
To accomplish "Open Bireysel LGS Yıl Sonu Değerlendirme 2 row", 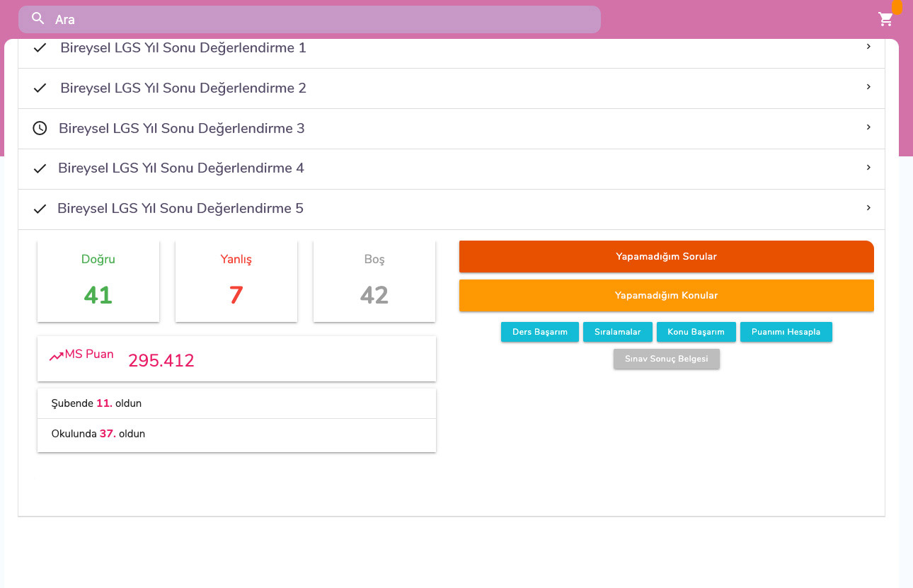I will (183, 88).
